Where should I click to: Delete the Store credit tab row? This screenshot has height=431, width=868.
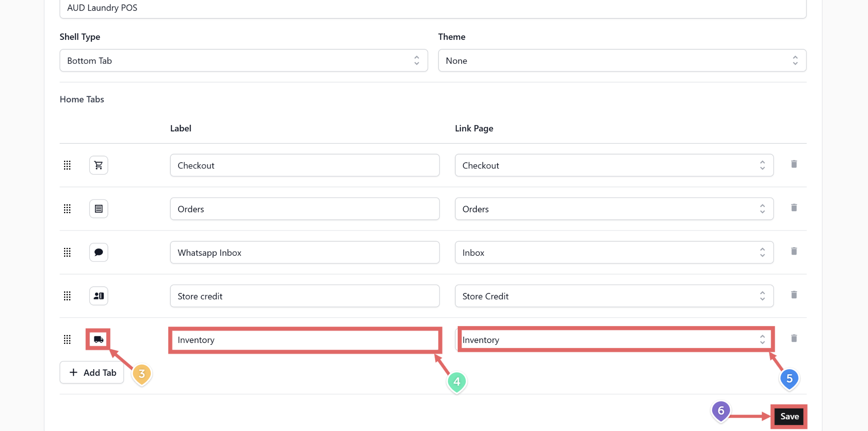pos(794,295)
